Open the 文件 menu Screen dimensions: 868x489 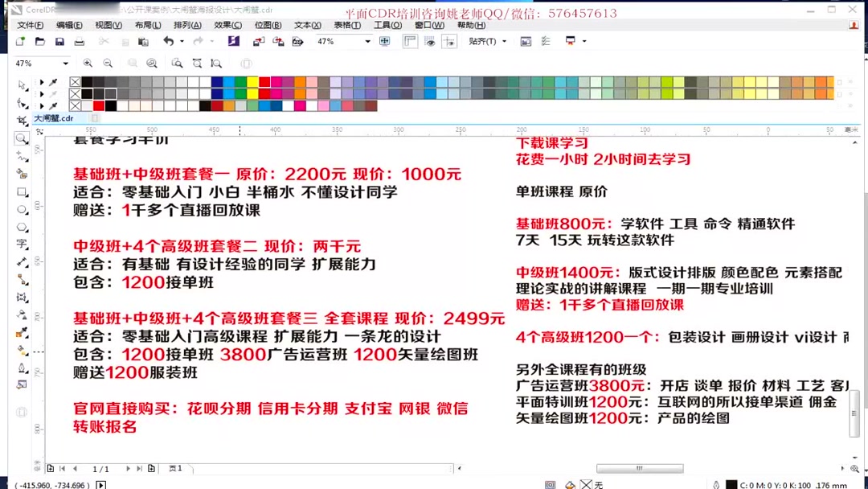pyautogui.click(x=30, y=25)
